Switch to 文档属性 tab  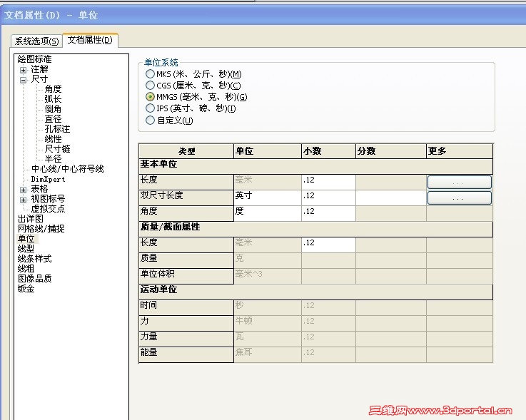90,40
